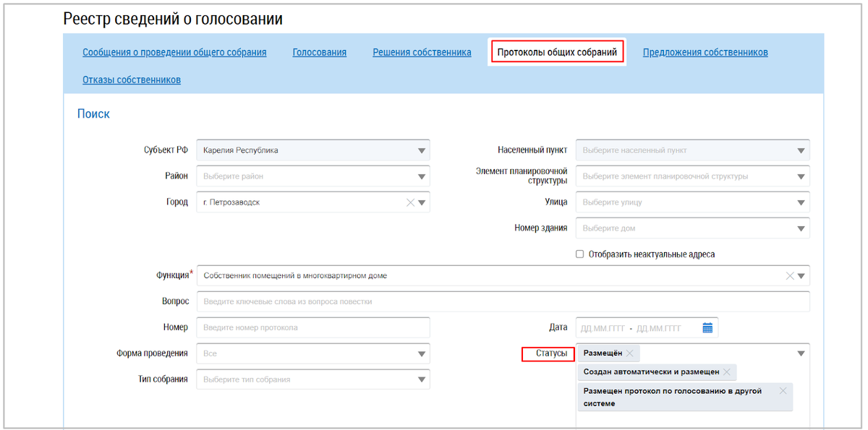This screenshot has height=430, width=868.
Task: Select the Протоколы общих собраний tab
Action: [557, 53]
